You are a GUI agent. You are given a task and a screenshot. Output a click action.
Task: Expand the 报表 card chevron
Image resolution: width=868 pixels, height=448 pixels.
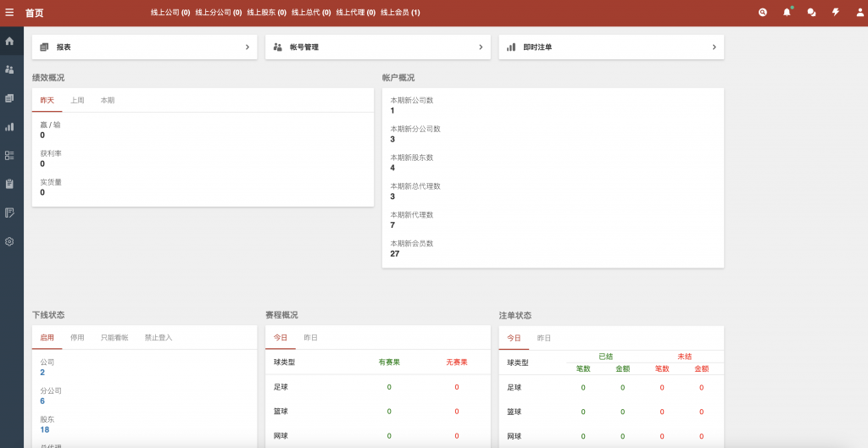click(248, 47)
